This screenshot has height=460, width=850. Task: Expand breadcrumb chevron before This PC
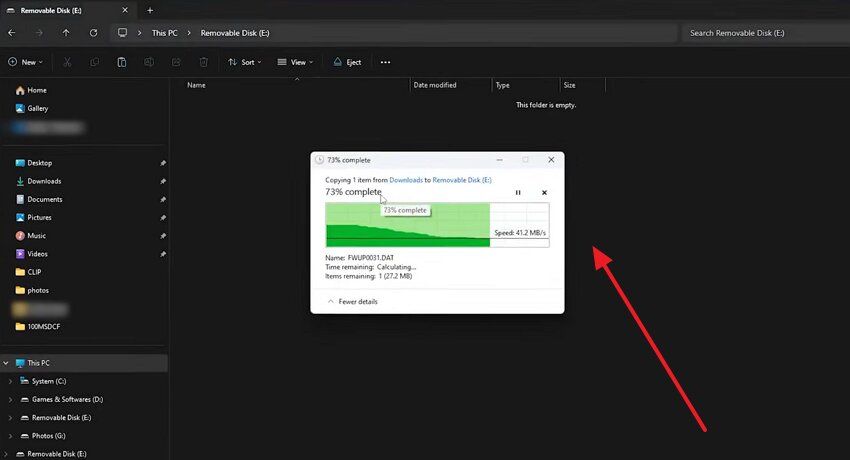tap(139, 33)
